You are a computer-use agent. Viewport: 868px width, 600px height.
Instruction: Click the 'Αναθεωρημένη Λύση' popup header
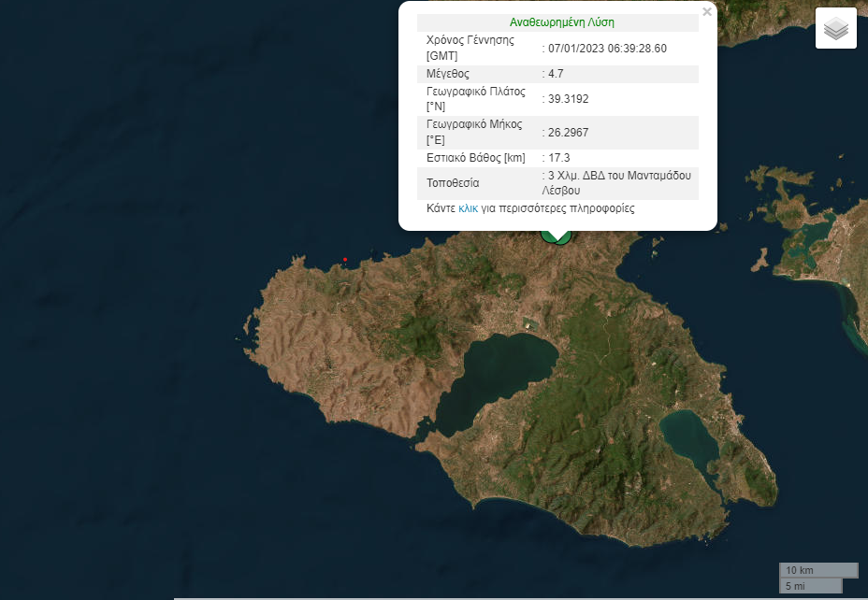(x=561, y=21)
